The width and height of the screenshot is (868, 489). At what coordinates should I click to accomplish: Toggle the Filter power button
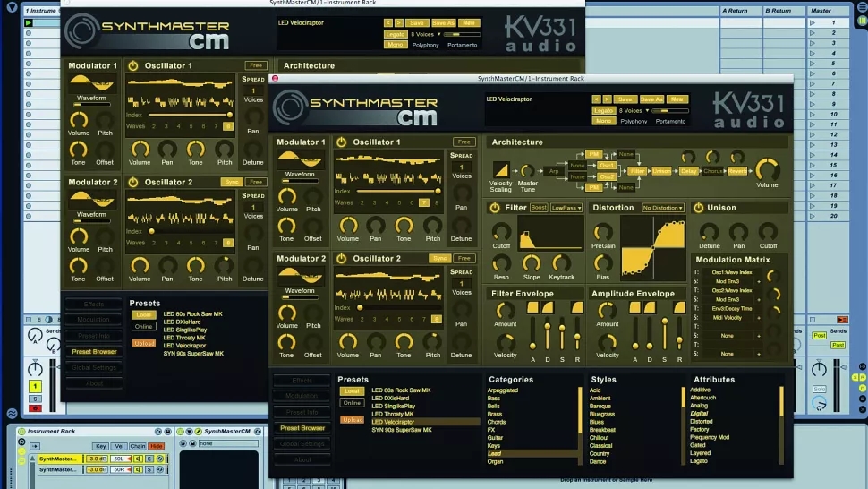coord(495,208)
